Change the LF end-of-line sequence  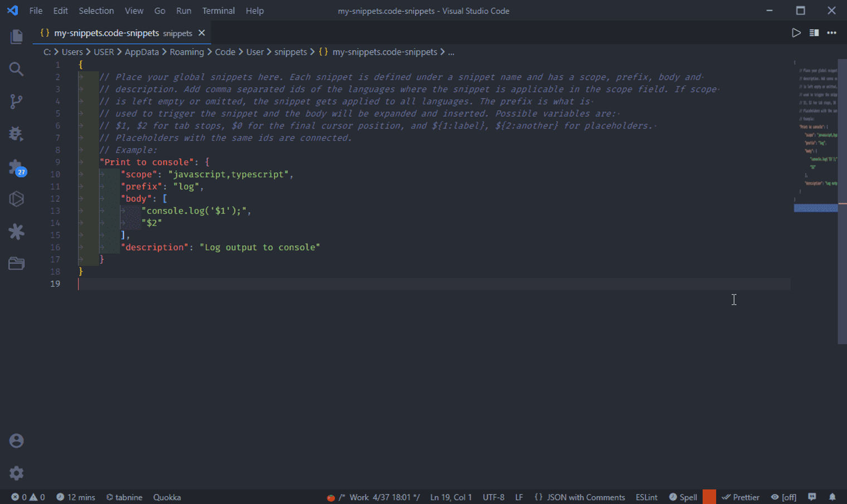519,497
